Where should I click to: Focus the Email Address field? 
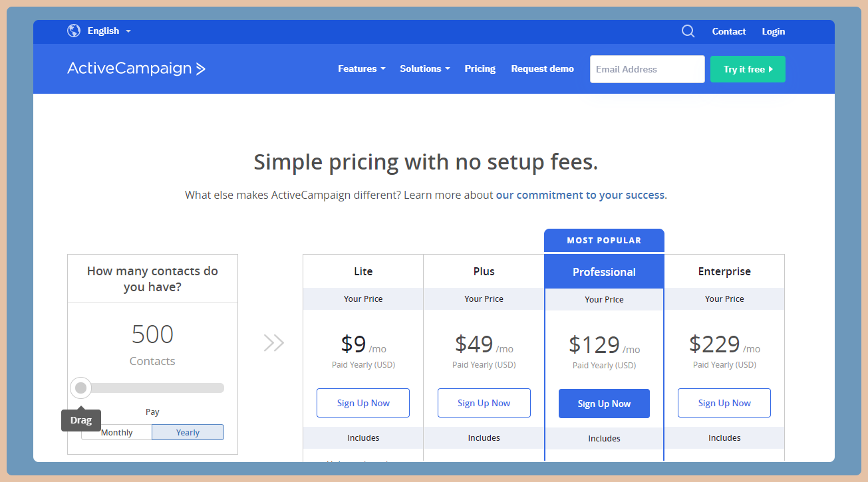tap(647, 69)
